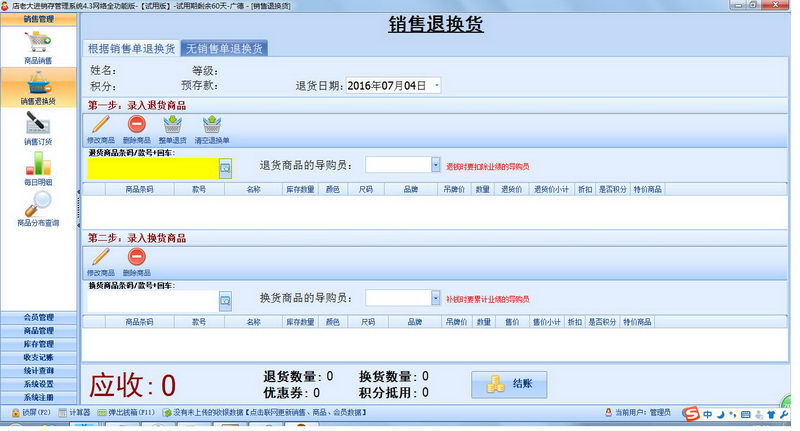Expand the 退货商品的导购员 dropdown
This screenshot has width=800, height=431.
(x=435, y=165)
